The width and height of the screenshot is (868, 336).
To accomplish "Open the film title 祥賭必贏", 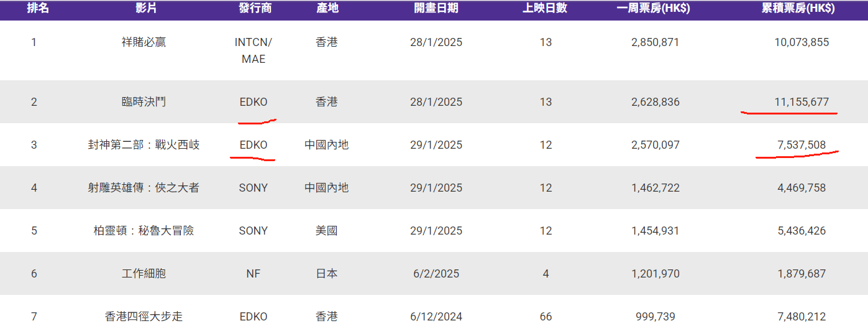I will click(x=144, y=42).
